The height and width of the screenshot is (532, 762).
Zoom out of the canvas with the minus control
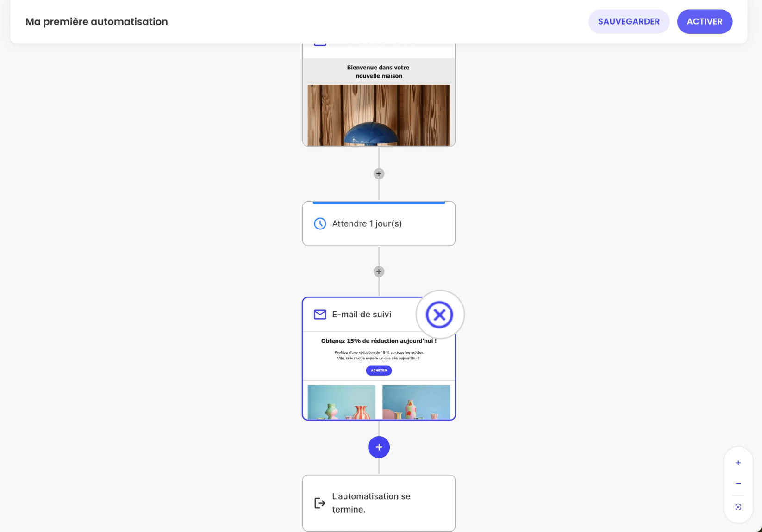tap(738, 484)
